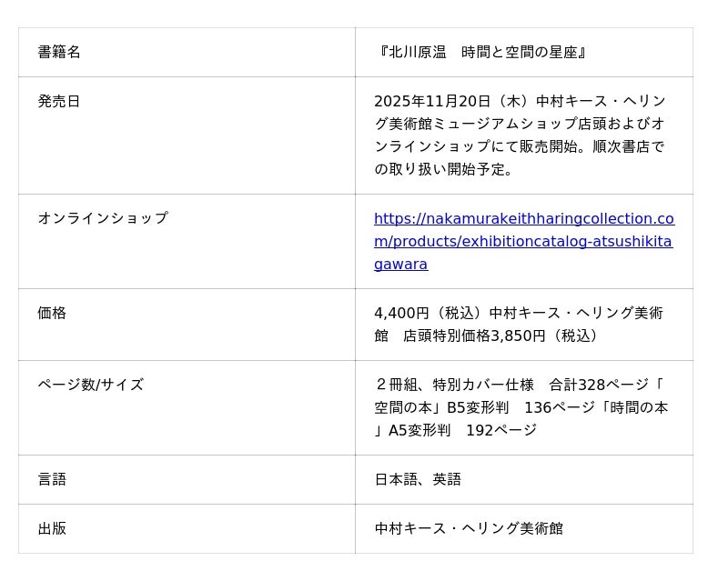Click the 価格 label cell
The height and width of the screenshot is (581, 728).
click(x=52, y=314)
